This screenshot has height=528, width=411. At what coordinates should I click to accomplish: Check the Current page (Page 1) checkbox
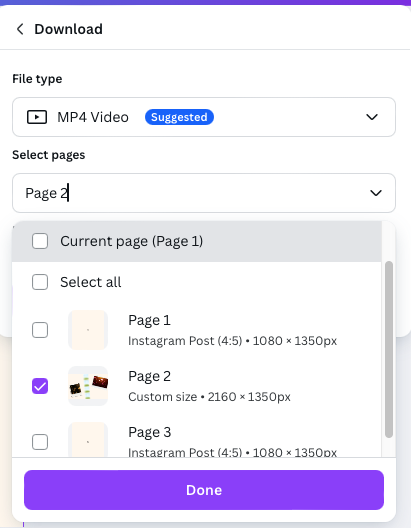[x=40, y=241]
